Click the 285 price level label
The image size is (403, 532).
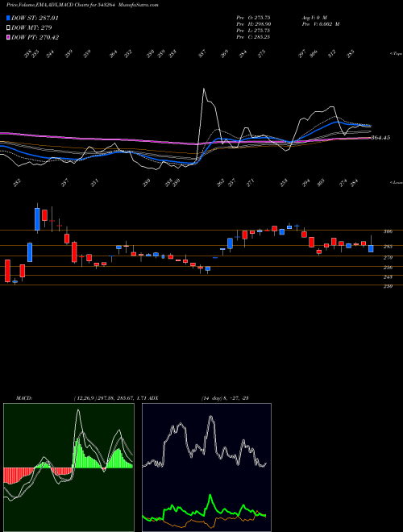coord(388,247)
